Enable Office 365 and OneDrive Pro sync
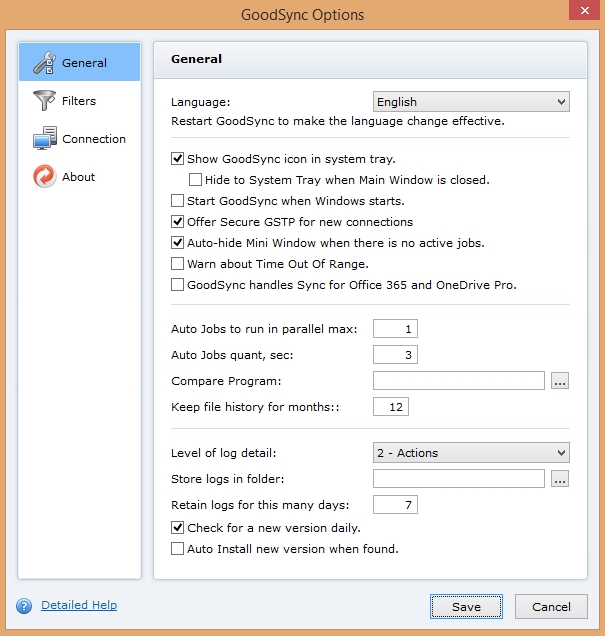605x636 pixels. (177, 285)
